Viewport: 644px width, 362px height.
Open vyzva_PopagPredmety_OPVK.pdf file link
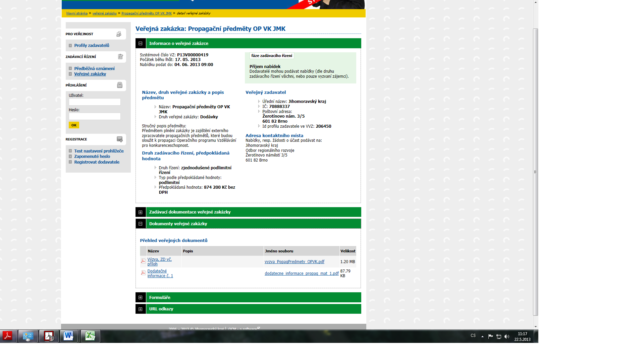coord(294,262)
